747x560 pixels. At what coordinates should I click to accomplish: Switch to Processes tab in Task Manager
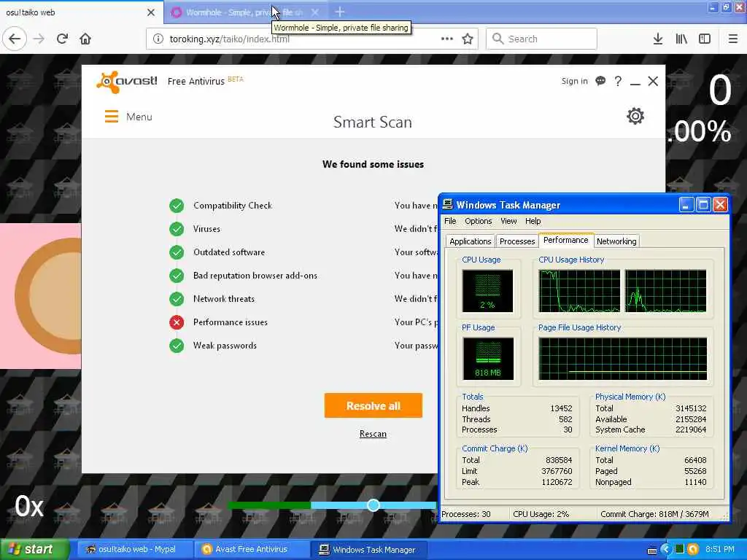(517, 241)
